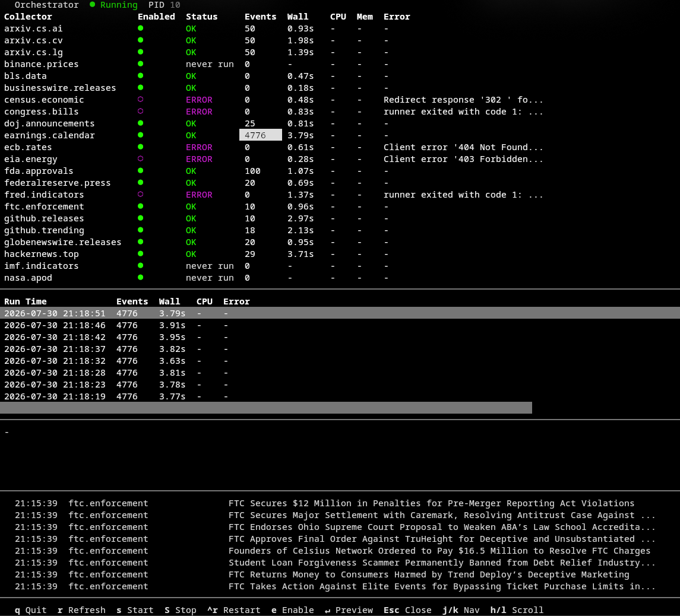Select the arxiv.cs.lg collector row
The width and height of the screenshot is (680, 616).
pos(340,52)
